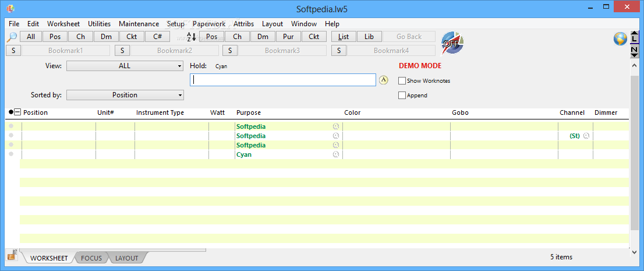Screen dimensions: 644x271
Task: Open the Utilities menu
Action: pyautogui.click(x=100, y=24)
